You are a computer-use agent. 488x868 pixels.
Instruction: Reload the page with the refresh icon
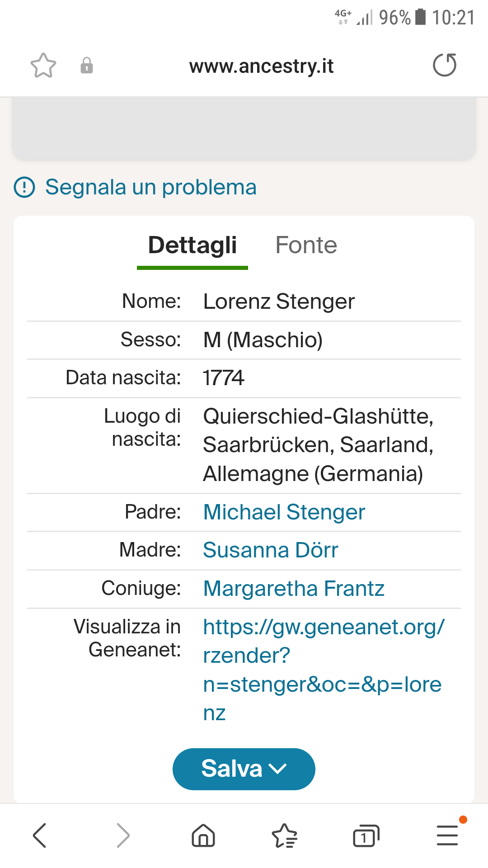pos(445,65)
